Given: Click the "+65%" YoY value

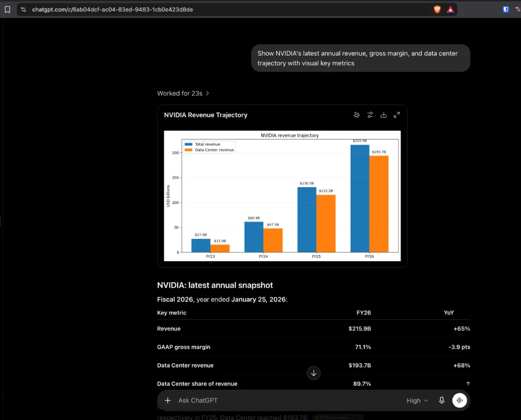Looking at the screenshot, I should [462, 328].
